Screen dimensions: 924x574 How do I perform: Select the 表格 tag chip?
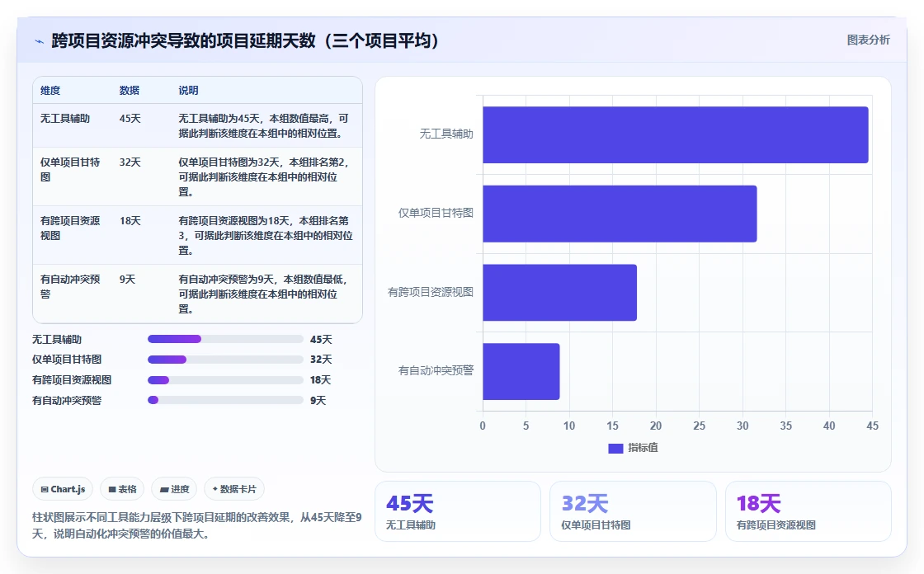123,489
